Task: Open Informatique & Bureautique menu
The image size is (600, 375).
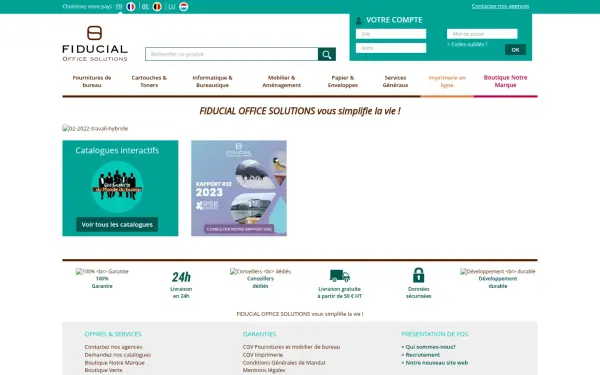Action: tap(212, 82)
